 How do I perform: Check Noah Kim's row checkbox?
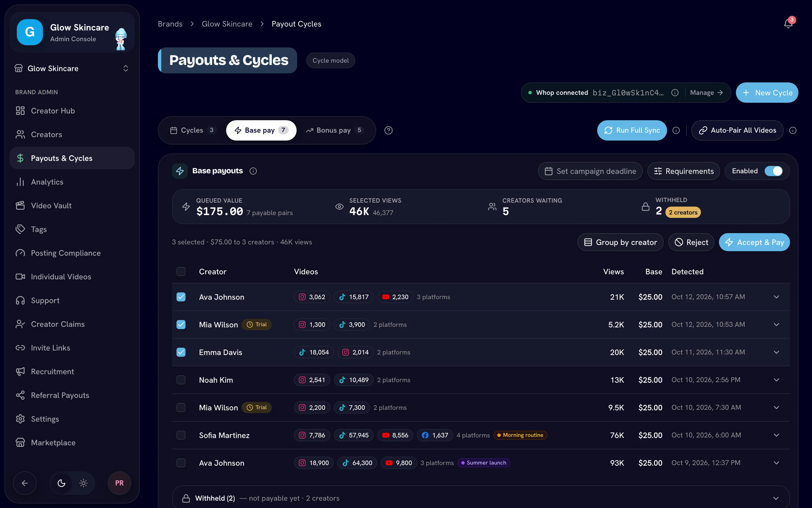[x=181, y=380]
